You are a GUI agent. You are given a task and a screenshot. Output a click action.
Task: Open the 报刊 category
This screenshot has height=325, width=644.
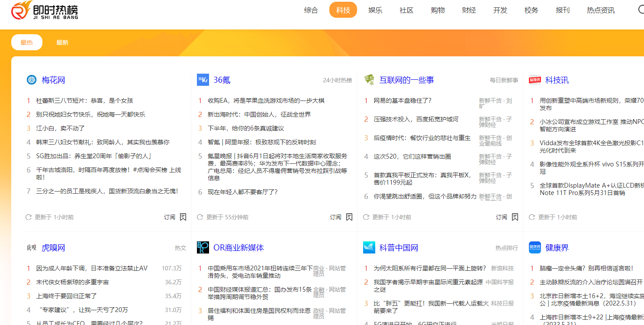[x=563, y=10]
